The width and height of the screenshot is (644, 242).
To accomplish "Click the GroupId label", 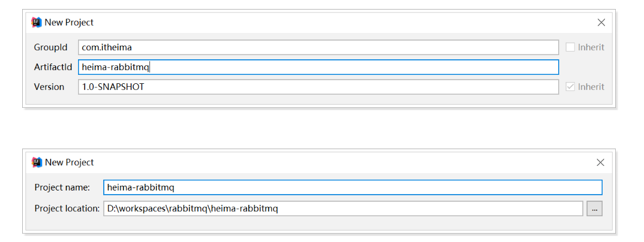I will (x=50, y=47).
